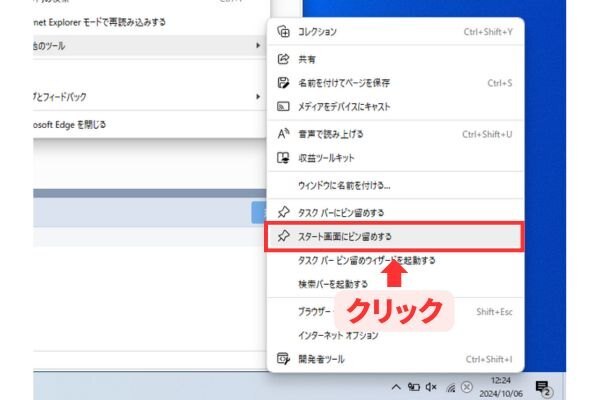The width and height of the screenshot is (600, 400).
Task: Select スタート画面にピン留めする
Action: [x=395, y=236]
